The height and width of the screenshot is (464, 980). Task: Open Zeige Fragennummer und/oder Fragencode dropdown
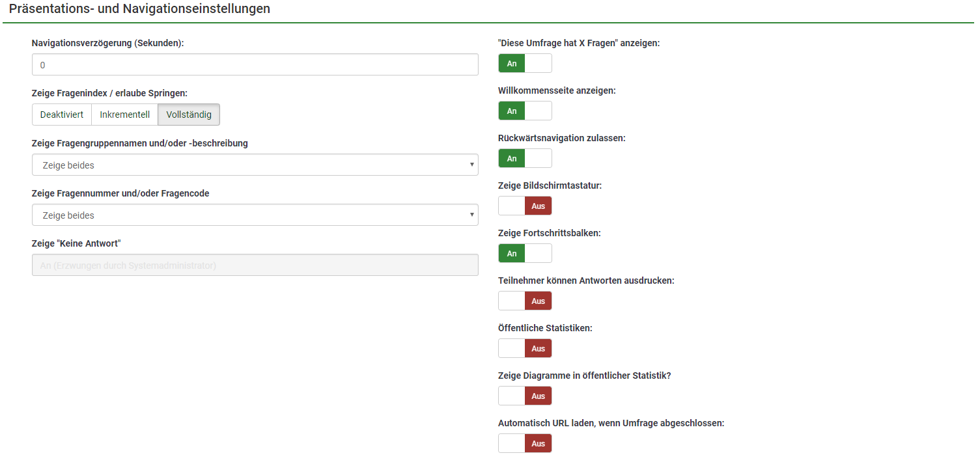(255, 215)
